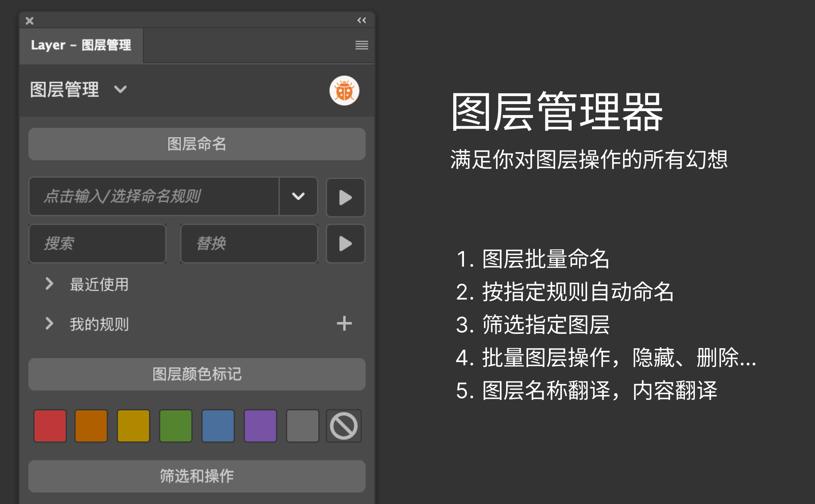This screenshot has width=815, height=504.
Task: Select the Layer - 图层管理 tab
Action: [x=81, y=45]
